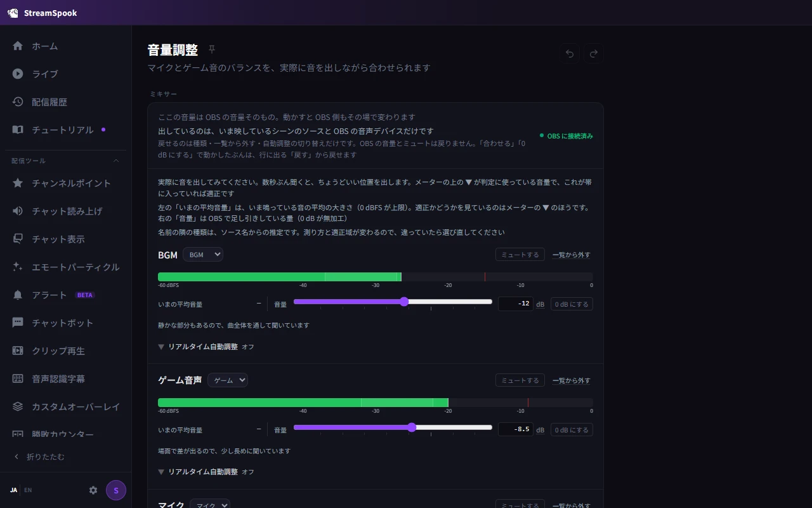Open the ホーム home icon

[18, 46]
